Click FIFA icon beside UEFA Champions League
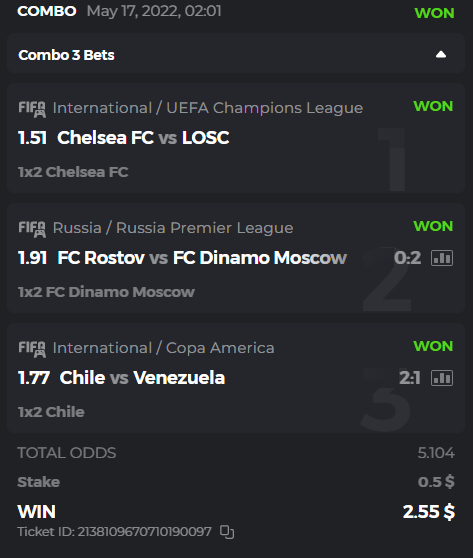 click(x=32, y=109)
